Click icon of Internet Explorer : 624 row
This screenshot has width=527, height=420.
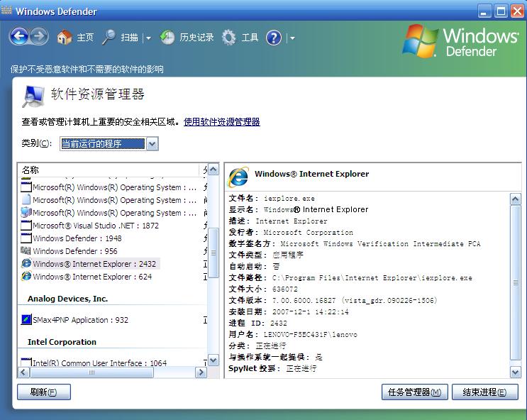26,276
